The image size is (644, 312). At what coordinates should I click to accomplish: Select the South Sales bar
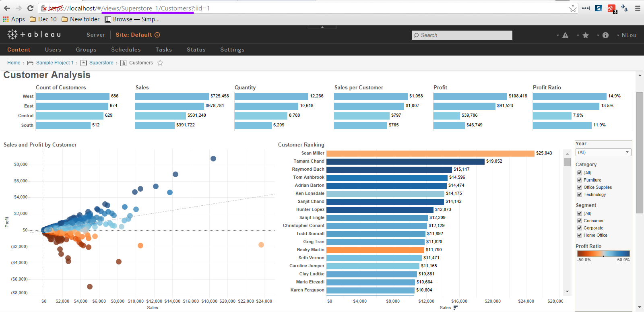155,126
